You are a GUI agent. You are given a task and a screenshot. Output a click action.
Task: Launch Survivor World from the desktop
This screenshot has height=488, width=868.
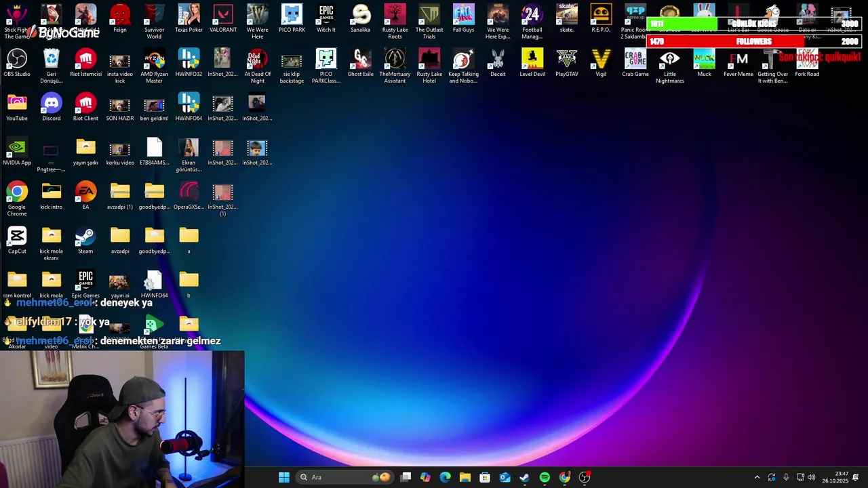(155, 22)
